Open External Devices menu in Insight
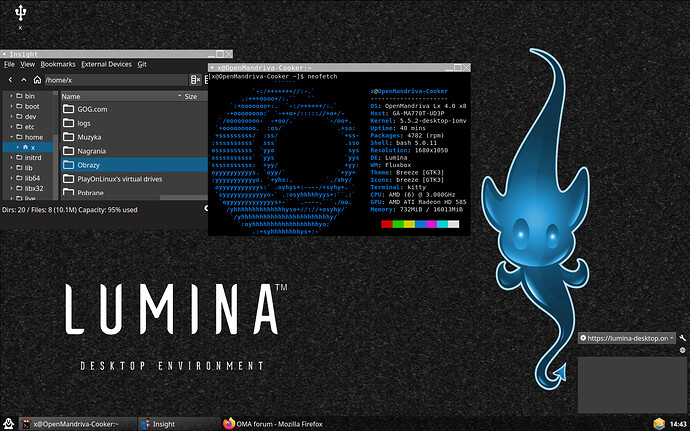 106,64
